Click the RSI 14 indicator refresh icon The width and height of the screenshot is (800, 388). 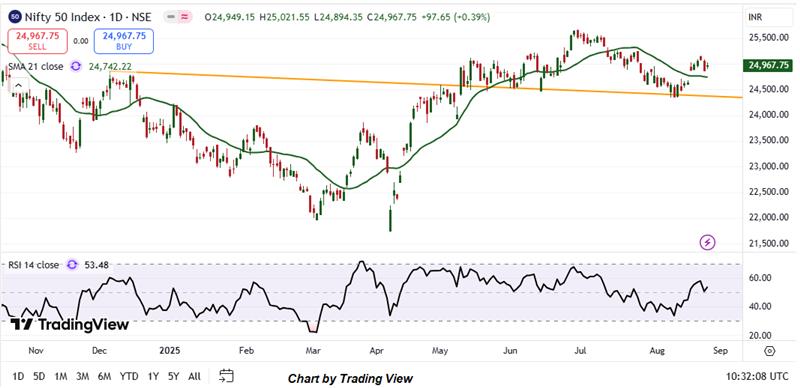72,265
